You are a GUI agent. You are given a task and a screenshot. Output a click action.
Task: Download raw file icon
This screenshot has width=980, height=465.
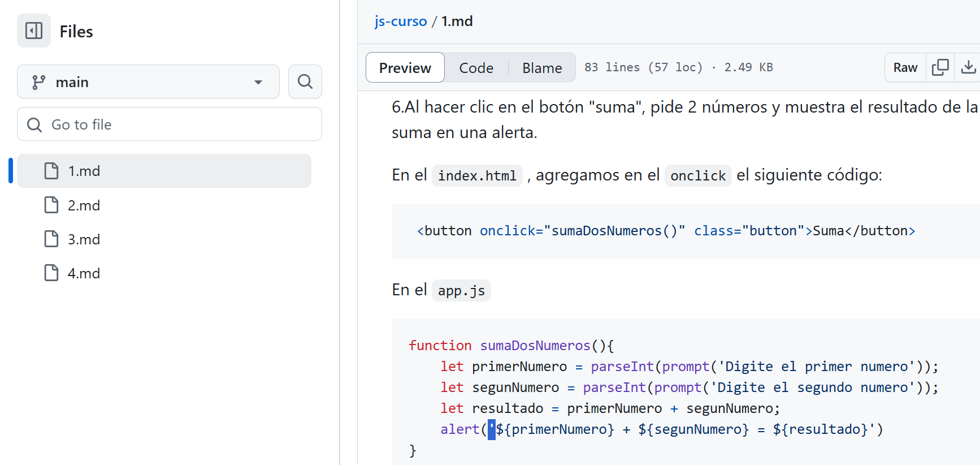968,68
